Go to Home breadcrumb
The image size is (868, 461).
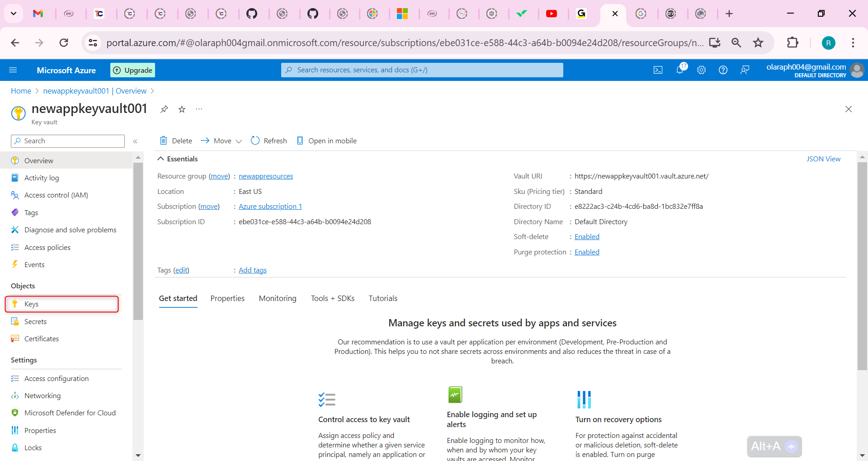coord(21,91)
